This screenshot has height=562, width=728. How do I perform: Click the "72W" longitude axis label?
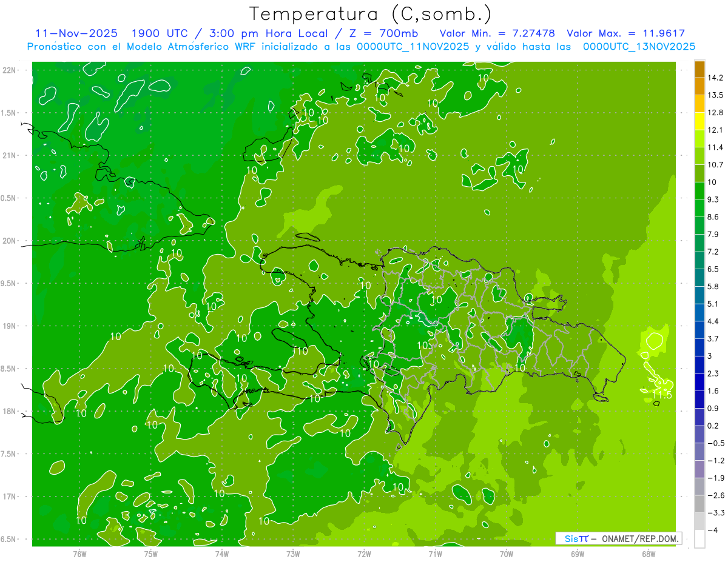point(364,554)
